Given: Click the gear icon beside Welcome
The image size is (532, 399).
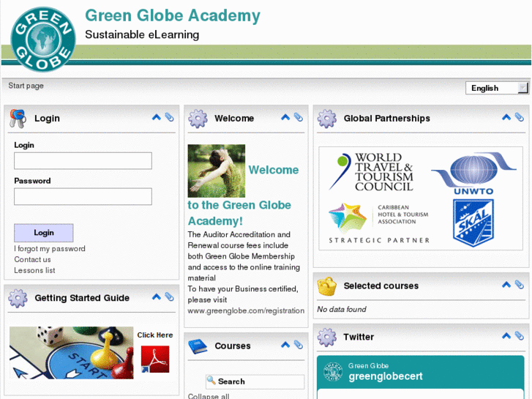Looking at the screenshot, I should point(198,119).
